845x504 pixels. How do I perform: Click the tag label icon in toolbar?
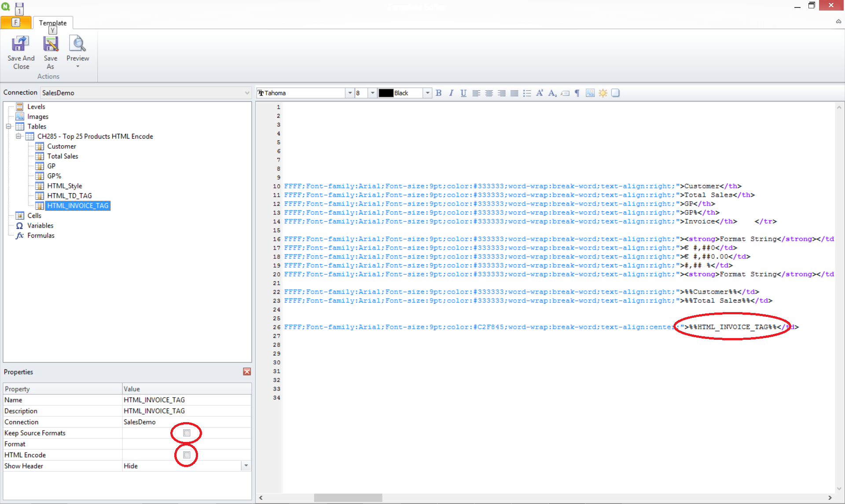(565, 93)
